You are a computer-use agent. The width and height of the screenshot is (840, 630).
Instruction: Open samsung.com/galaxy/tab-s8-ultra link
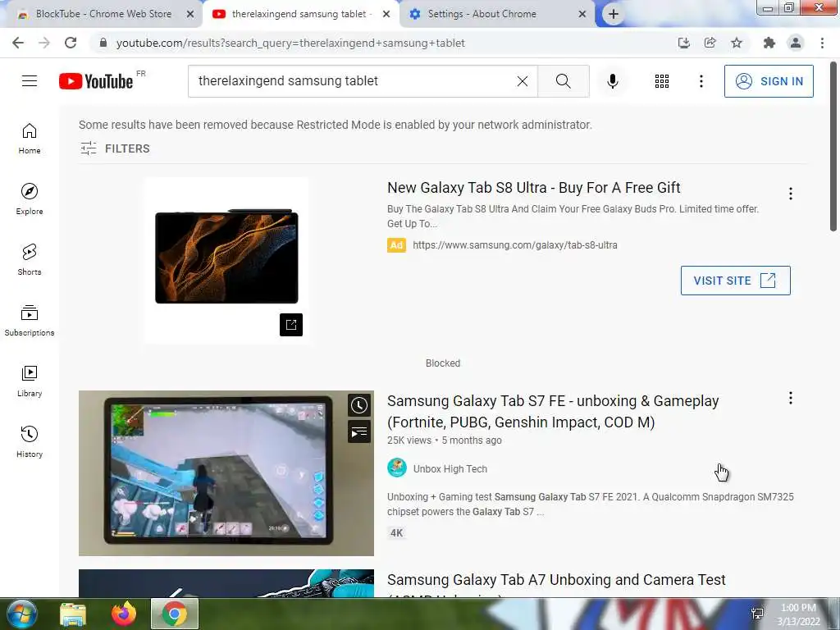tap(515, 245)
